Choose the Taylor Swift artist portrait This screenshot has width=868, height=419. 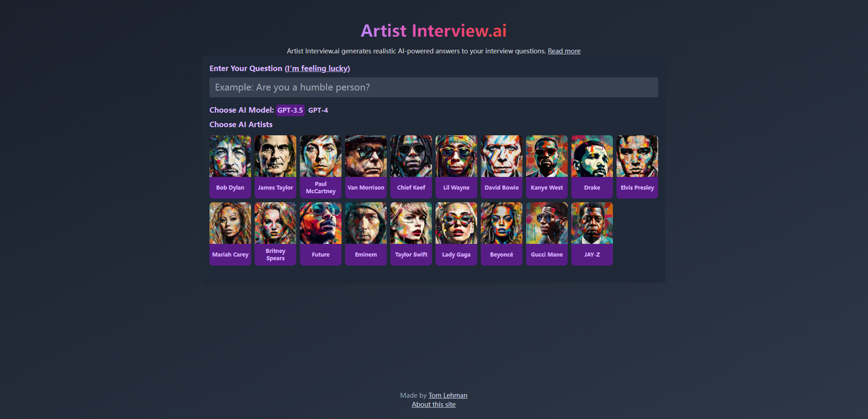coord(411,233)
